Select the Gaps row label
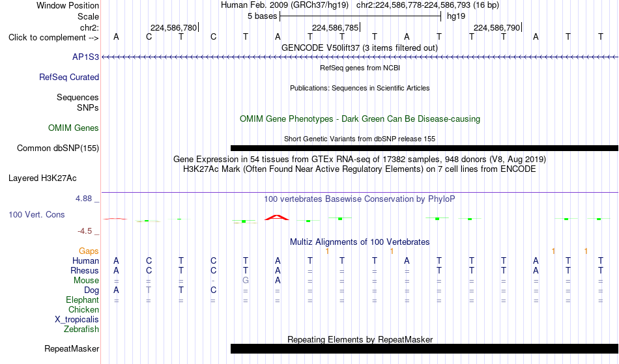This screenshot has height=364, width=619. pos(89,251)
